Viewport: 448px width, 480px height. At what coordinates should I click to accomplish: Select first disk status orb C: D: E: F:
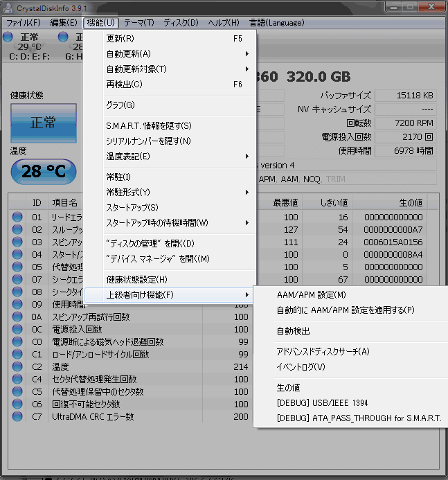tap(8, 37)
